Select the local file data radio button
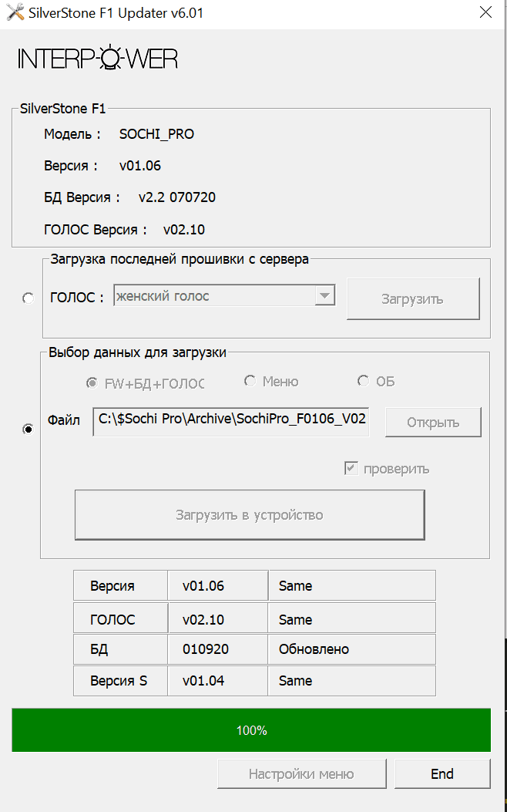 pos(29,430)
